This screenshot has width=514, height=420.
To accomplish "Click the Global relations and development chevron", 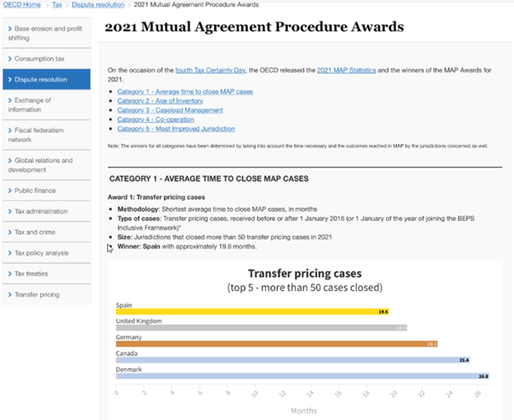I will pos(8,161).
